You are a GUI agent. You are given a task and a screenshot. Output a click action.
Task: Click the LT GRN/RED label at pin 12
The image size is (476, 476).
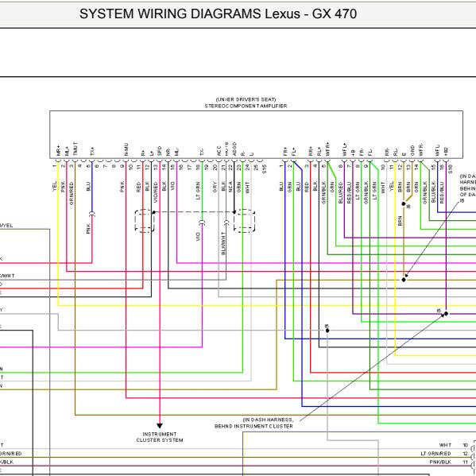click(x=435, y=454)
